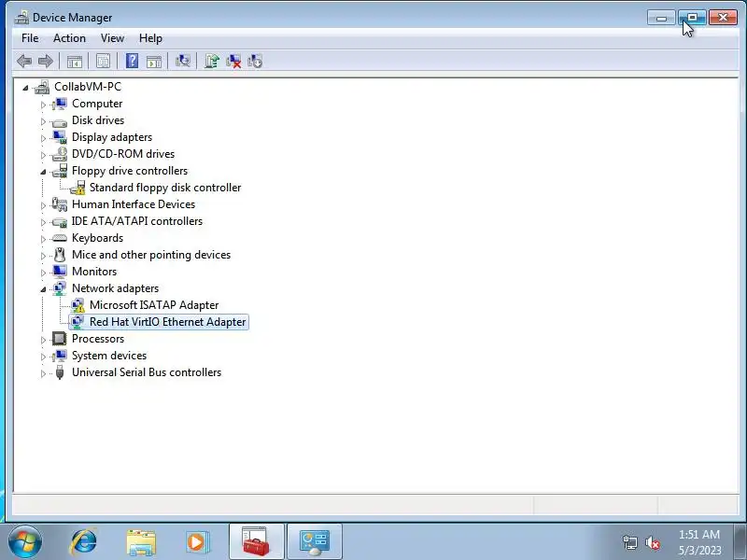This screenshot has width=747, height=560.
Task: Select Standard floppy disk controller entry
Action: coord(165,188)
